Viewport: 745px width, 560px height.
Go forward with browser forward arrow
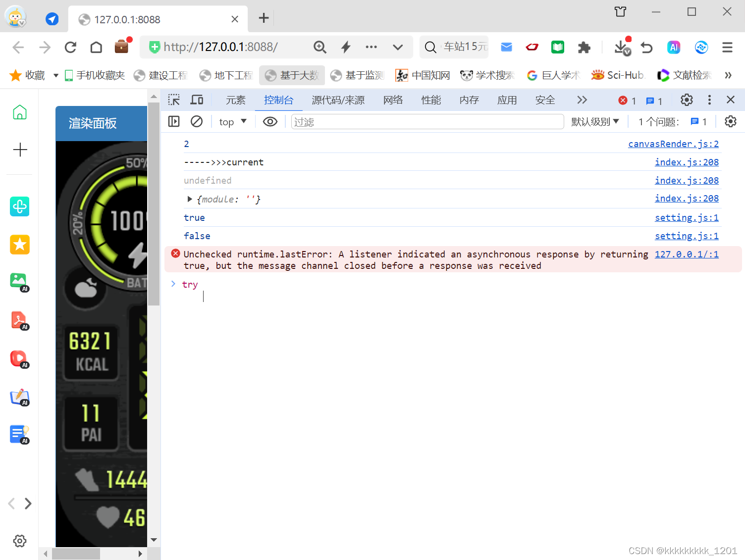pyautogui.click(x=45, y=47)
